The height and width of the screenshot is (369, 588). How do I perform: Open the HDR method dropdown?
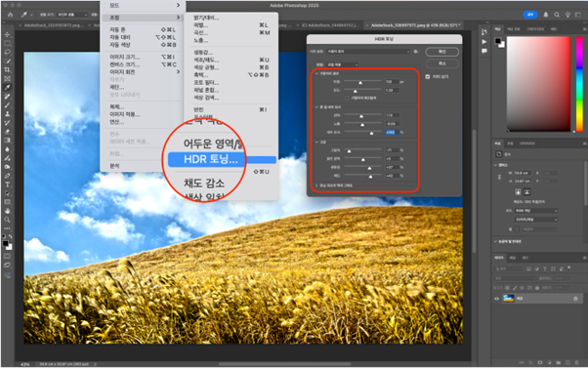click(x=343, y=64)
